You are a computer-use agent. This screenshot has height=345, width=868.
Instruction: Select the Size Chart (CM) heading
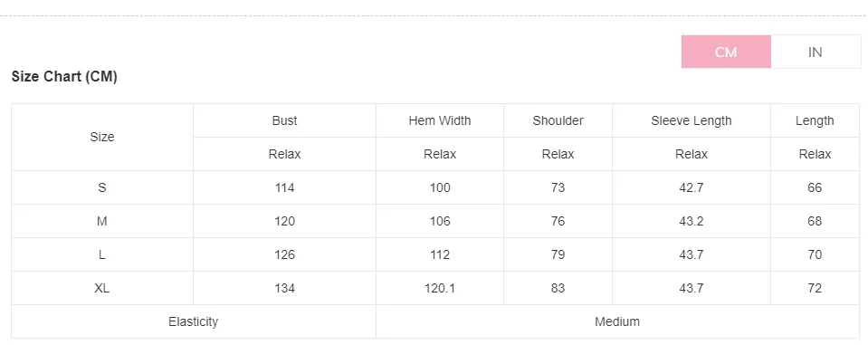64,76
